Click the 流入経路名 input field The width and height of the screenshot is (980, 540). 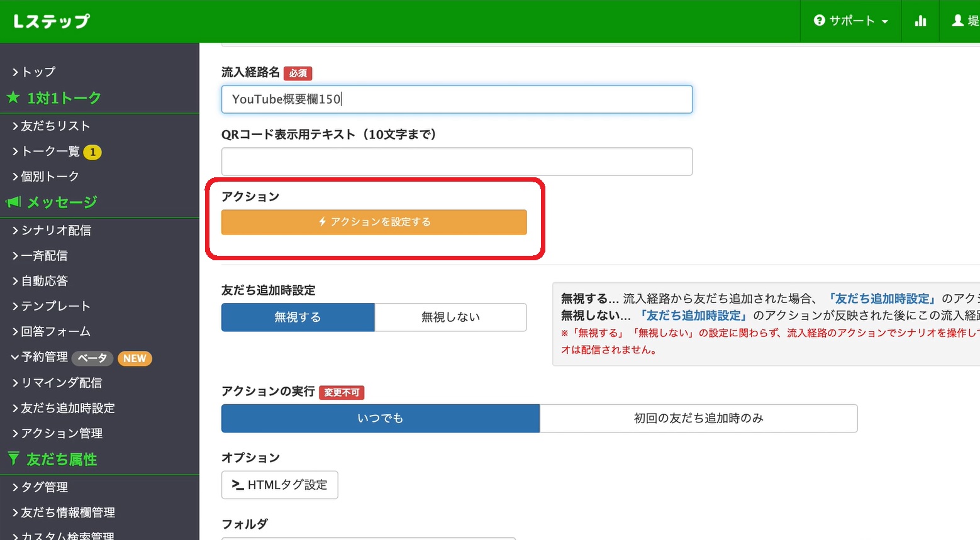click(x=457, y=99)
